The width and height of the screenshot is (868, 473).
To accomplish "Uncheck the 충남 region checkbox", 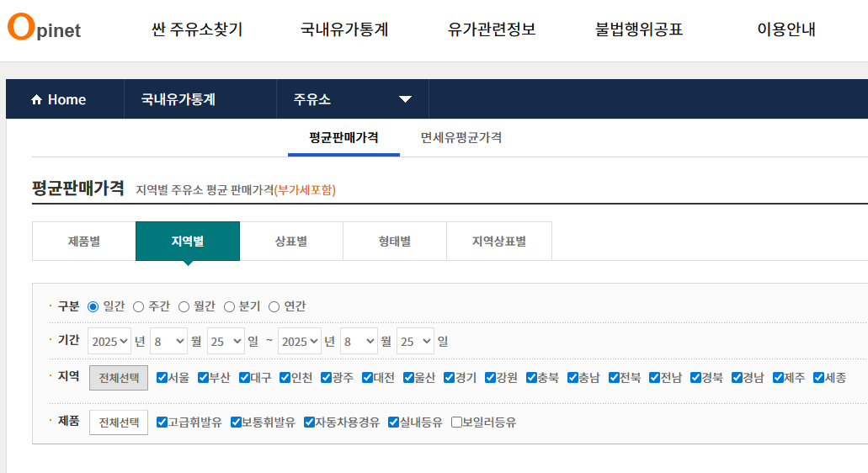I will pyautogui.click(x=573, y=377).
